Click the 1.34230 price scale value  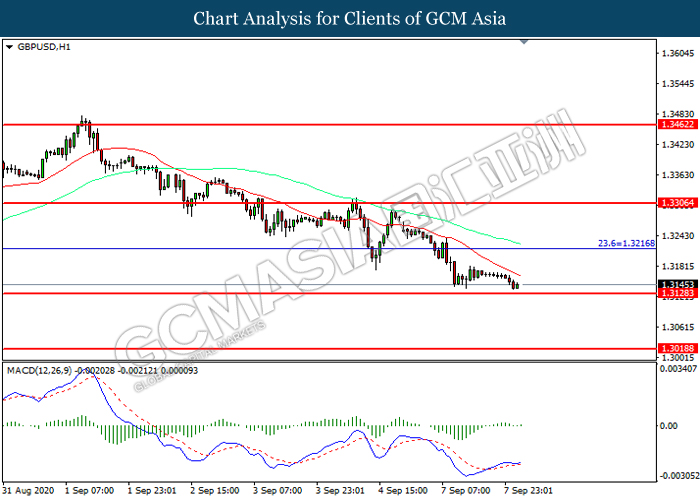click(x=678, y=145)
